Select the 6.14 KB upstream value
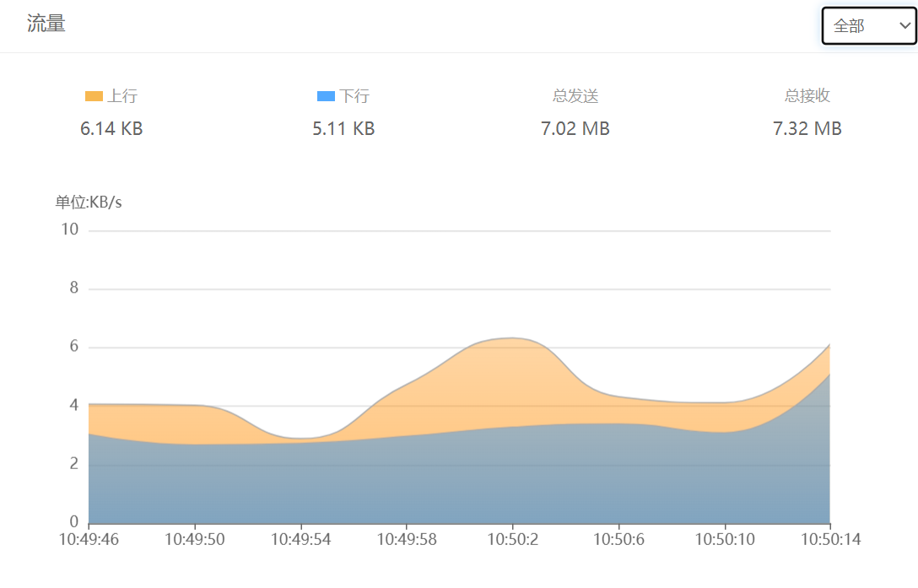Screen dimensions: 918x588 (111, 129)
